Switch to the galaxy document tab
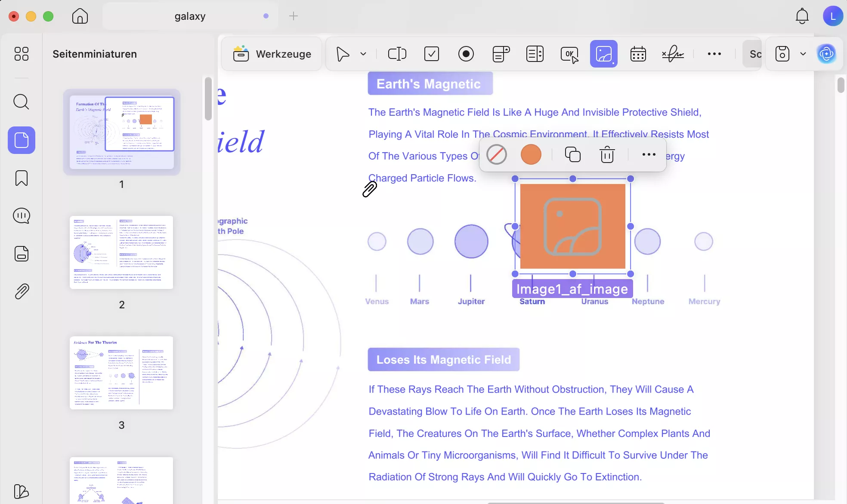Image resolution: width=847 pixels, height=504 pixels. tap(190, 16)
